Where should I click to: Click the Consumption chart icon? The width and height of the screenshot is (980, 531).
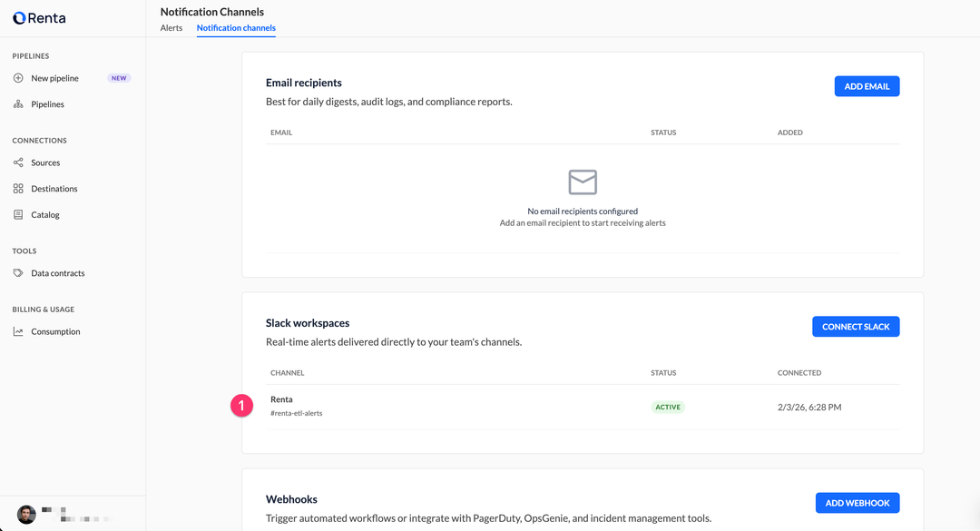click(x=18, y=331)
